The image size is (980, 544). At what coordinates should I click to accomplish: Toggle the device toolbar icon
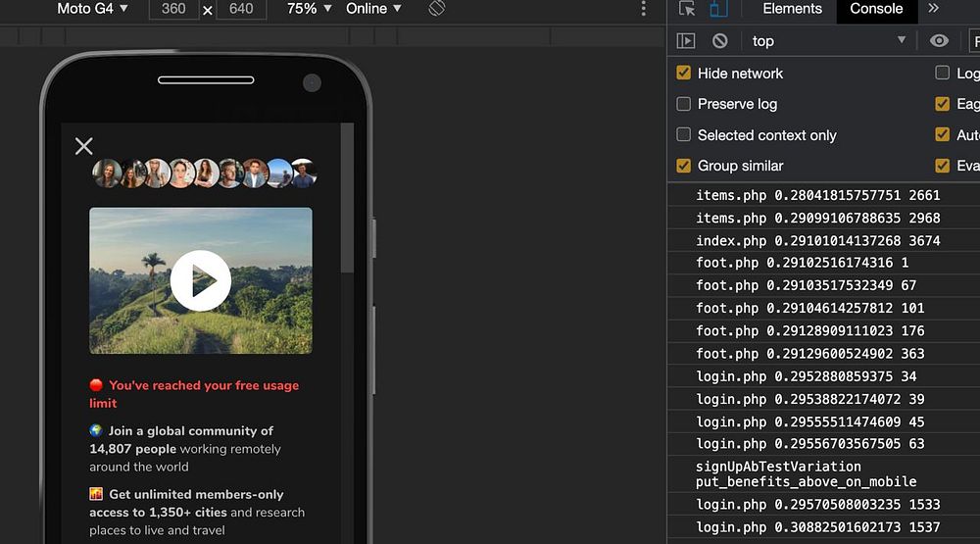pyautogui.click(x=718, y=9)
